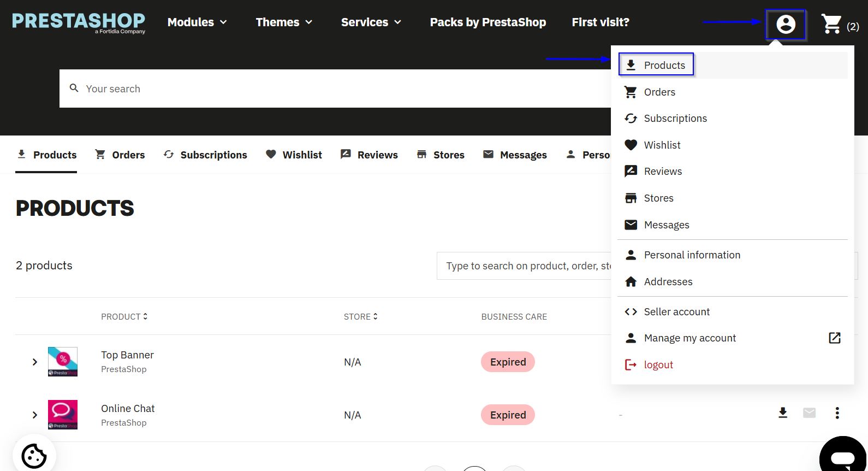Image resolution: width=868 pixels, height=471 pixels.
Task: Select Subscriptions in the account dropdown
Action: (x=675, y=119)
